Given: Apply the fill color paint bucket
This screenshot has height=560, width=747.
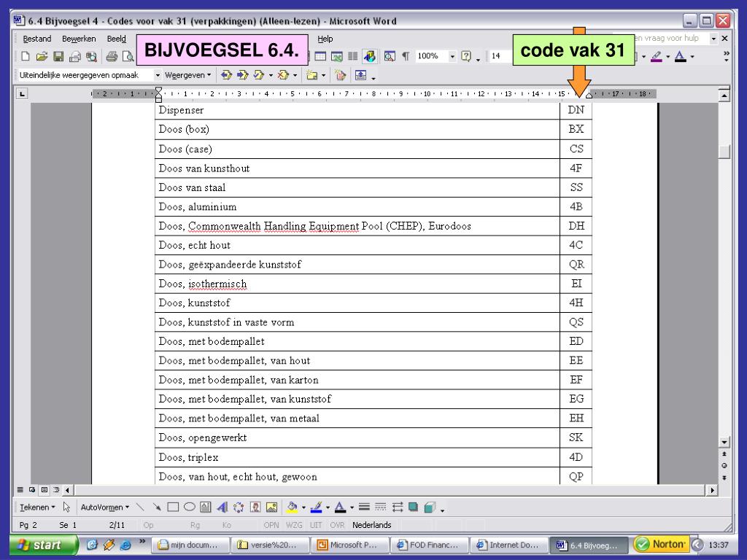Looking at the screenshot, I should pyautogui.click(x=292, y=507).
